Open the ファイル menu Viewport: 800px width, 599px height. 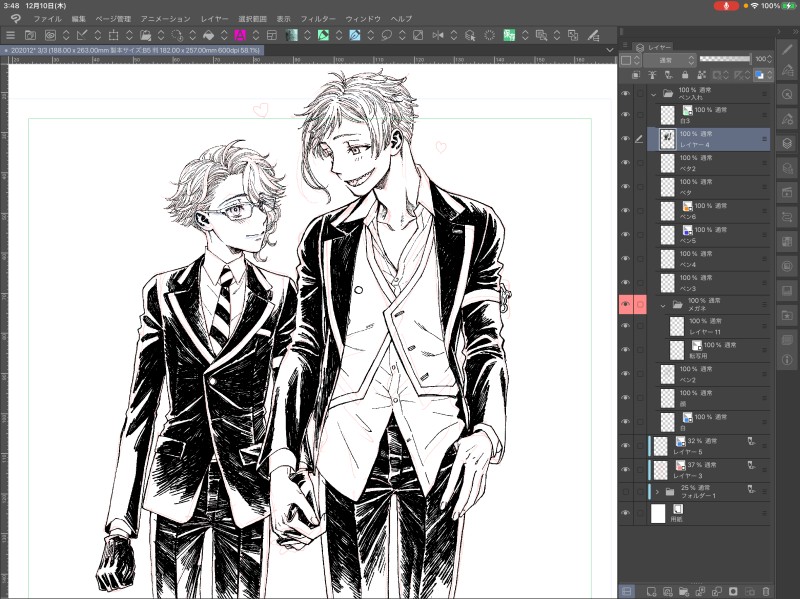coord(47,19)
